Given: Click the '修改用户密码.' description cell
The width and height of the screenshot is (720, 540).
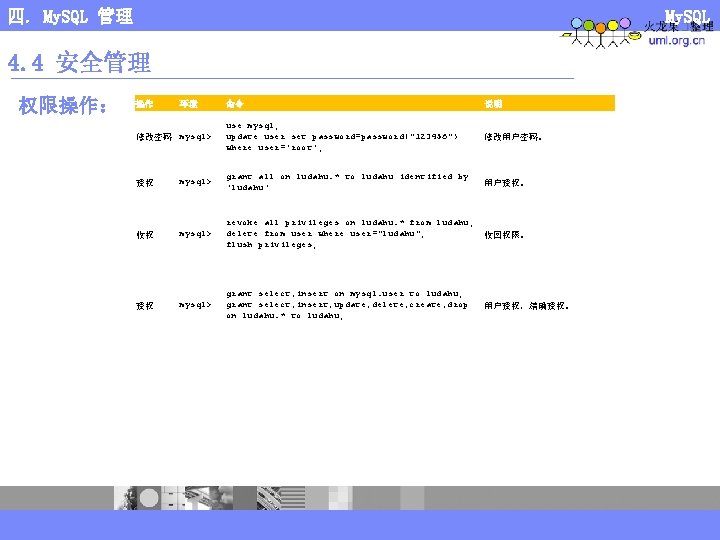Looking at the screenshot, I should tap(513, 137).
